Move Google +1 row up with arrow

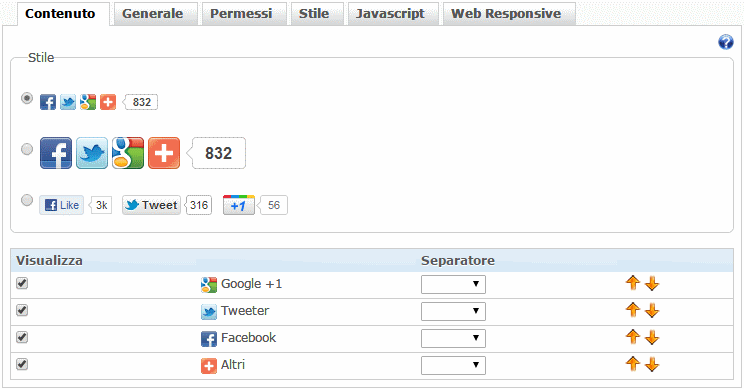(632, 283)
